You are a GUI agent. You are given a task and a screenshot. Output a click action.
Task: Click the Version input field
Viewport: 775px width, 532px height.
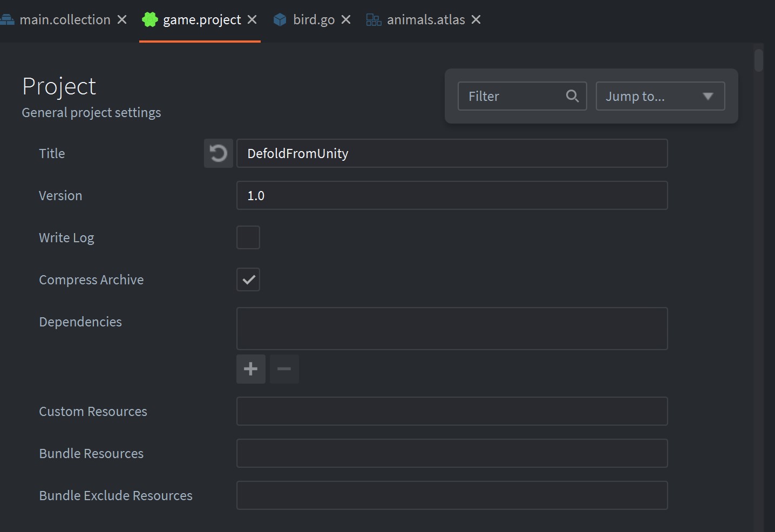(452, 195)
